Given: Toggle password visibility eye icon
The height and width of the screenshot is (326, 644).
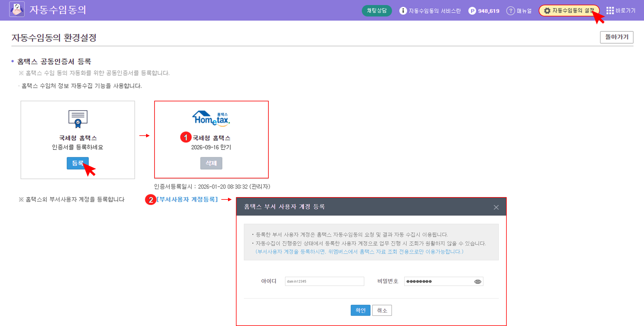Looking at the screenshot, I should click(x=477, y=281).
